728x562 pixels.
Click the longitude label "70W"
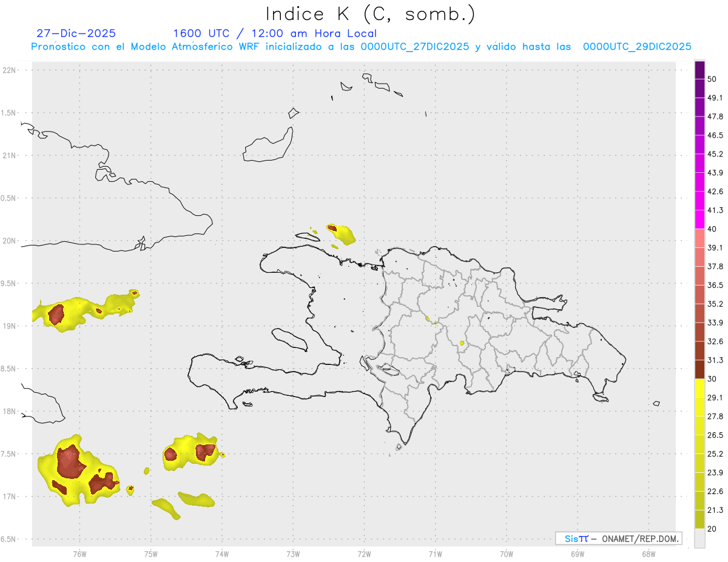507,554
